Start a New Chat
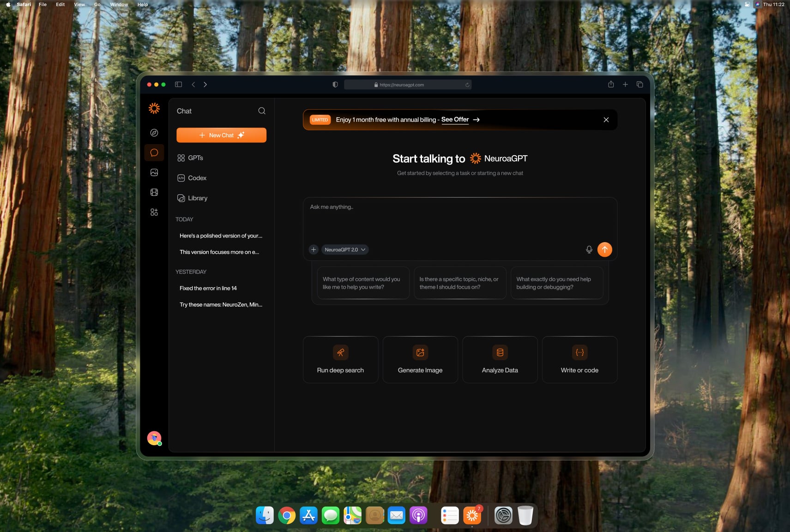Image resolution: width=790 pixels, height=532 pixels. (221, 135)
